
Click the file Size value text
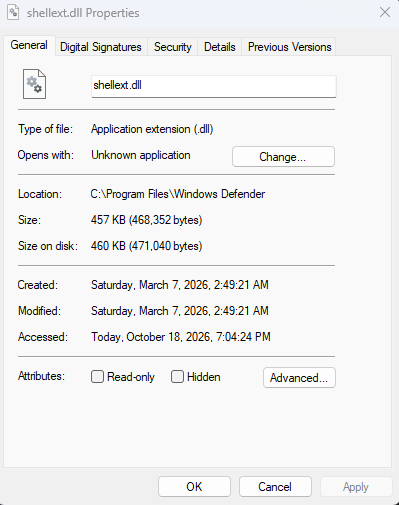point(146,220)
